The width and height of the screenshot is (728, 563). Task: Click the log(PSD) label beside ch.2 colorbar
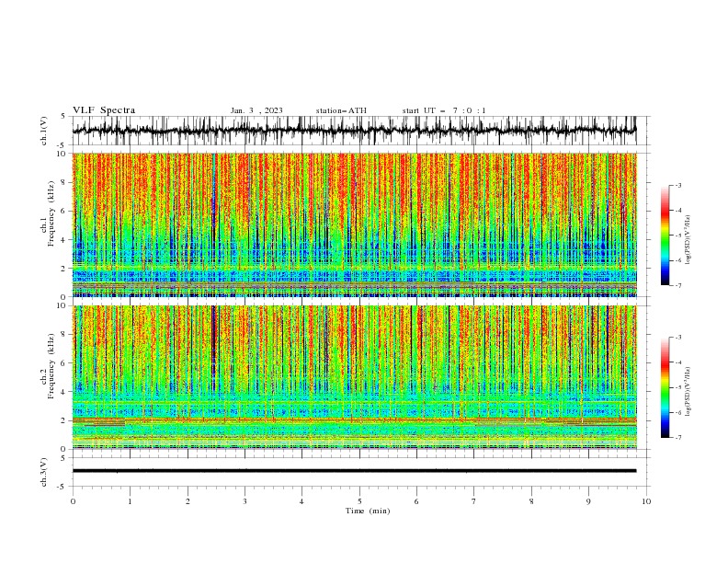click(x=688, y=392)
